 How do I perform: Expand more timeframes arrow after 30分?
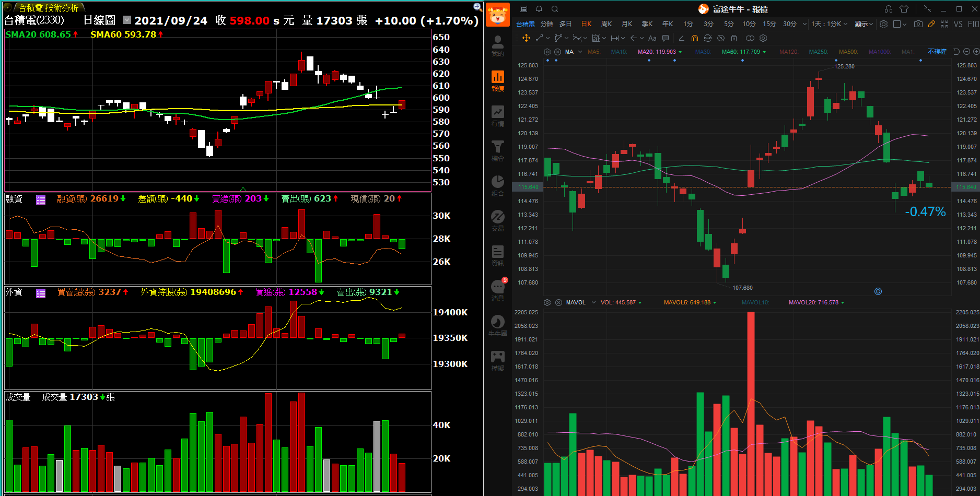[x=804, y=24]
